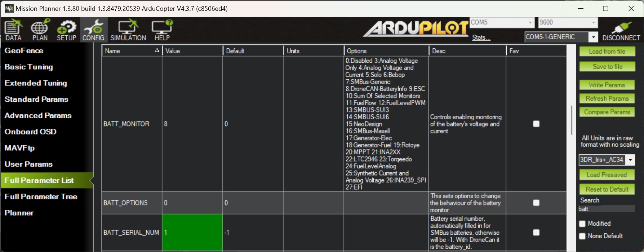Click the ArduPilot logo
The width and height of the screenshot is (644, 252).
coord(416,28)
